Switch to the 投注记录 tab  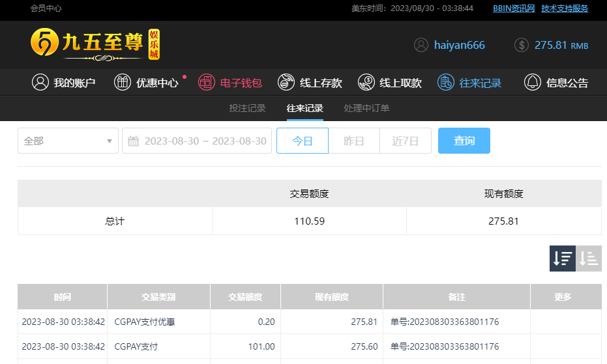(x=247, y=108)
